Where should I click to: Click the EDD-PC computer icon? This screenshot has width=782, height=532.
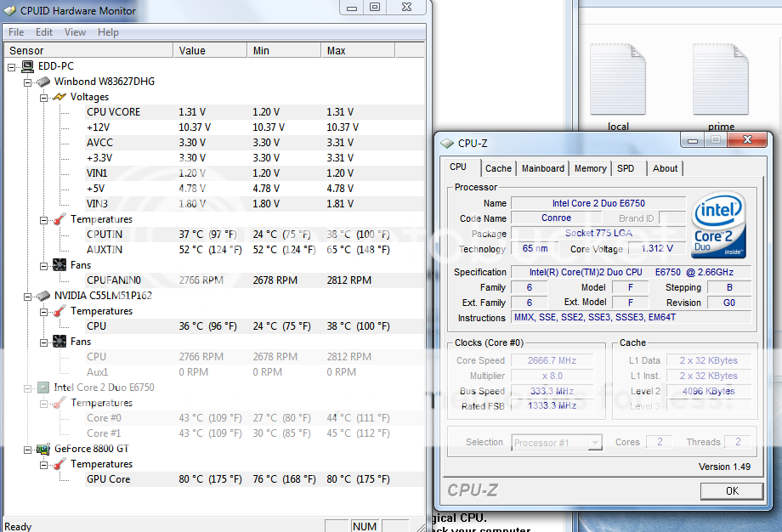pos(27,66)
